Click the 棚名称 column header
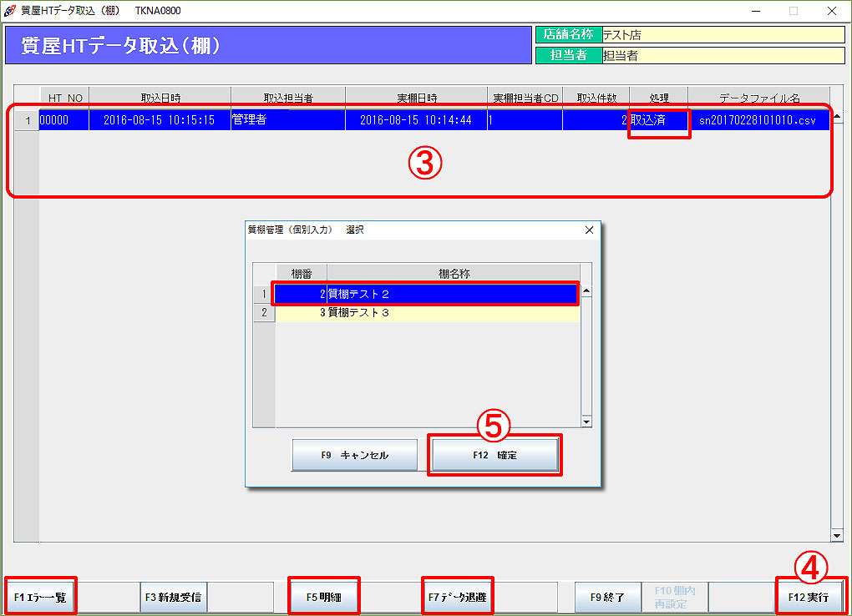Image resolution: width=852 pixels, height=616 pixels. coord(454,274)
